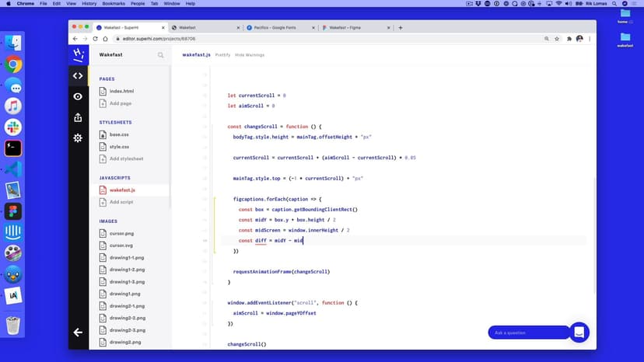This screenshot has height=362, width=644.
Task: Open project settings gear icon
Action: point(78,138)
